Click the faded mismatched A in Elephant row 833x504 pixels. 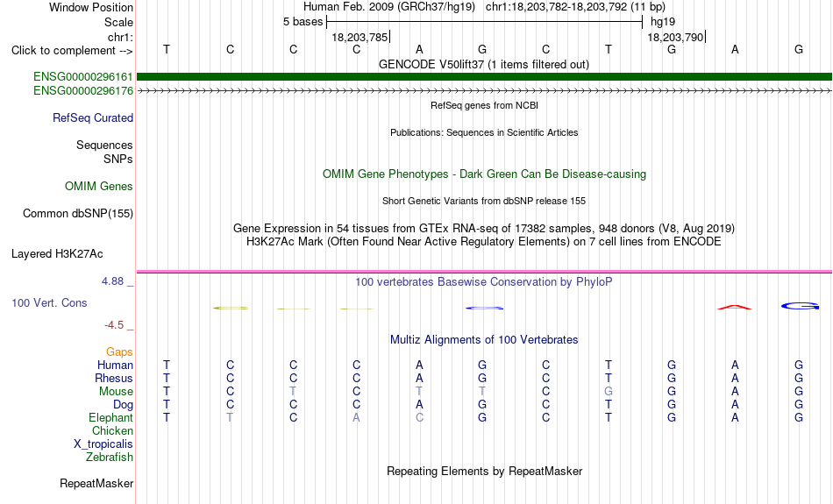pyautogui.click(x=356, y=418)
